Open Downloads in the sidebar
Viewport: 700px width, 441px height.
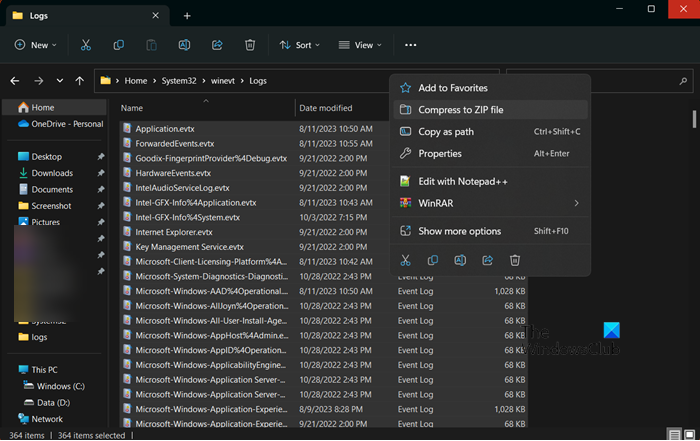[x=52, y=173]
